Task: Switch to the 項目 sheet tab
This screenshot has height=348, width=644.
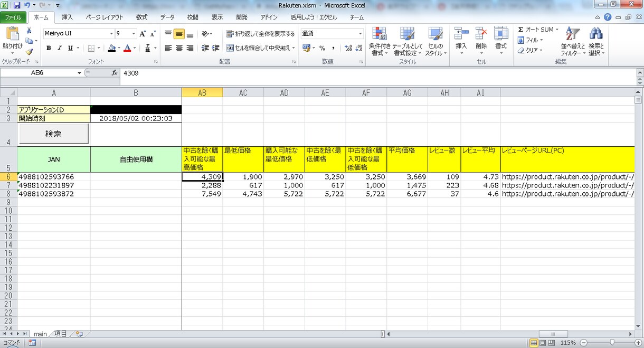Action: pyautogui.click(x=61, y=334)
